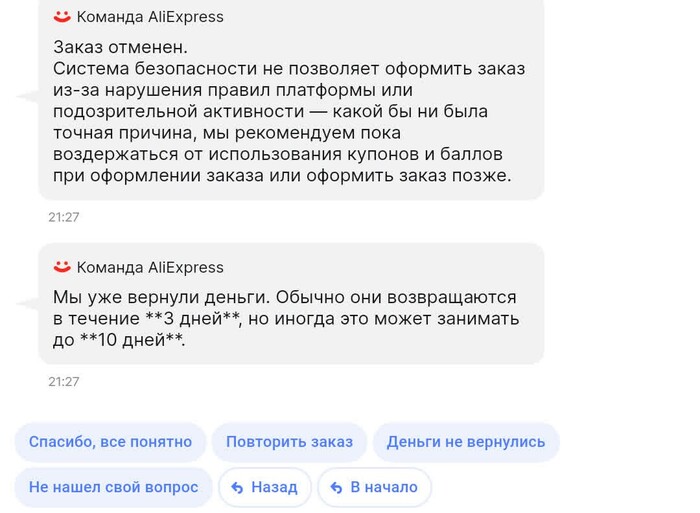
Task: Click the 21:27 timestamp under the cancellation message
Action: (63, 217)
